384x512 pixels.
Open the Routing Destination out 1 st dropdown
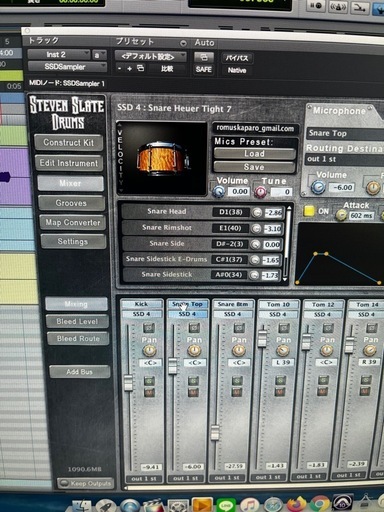pos(345,159)
